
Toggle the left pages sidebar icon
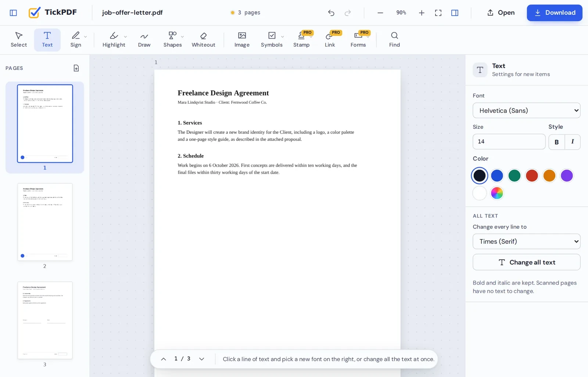pos(13,13)
